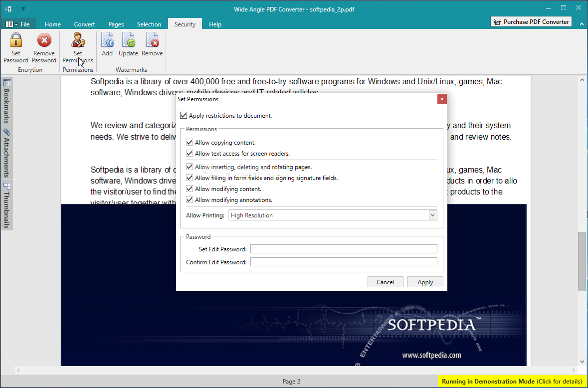Click the Remove watermark icon
This screenshot has height=388, width=588.
click(152, 40)
